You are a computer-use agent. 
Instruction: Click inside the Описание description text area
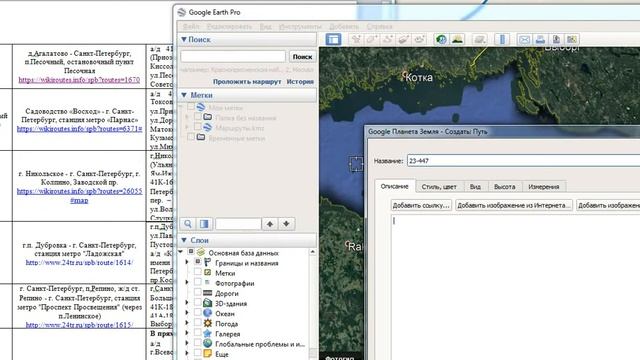(516, 286)
